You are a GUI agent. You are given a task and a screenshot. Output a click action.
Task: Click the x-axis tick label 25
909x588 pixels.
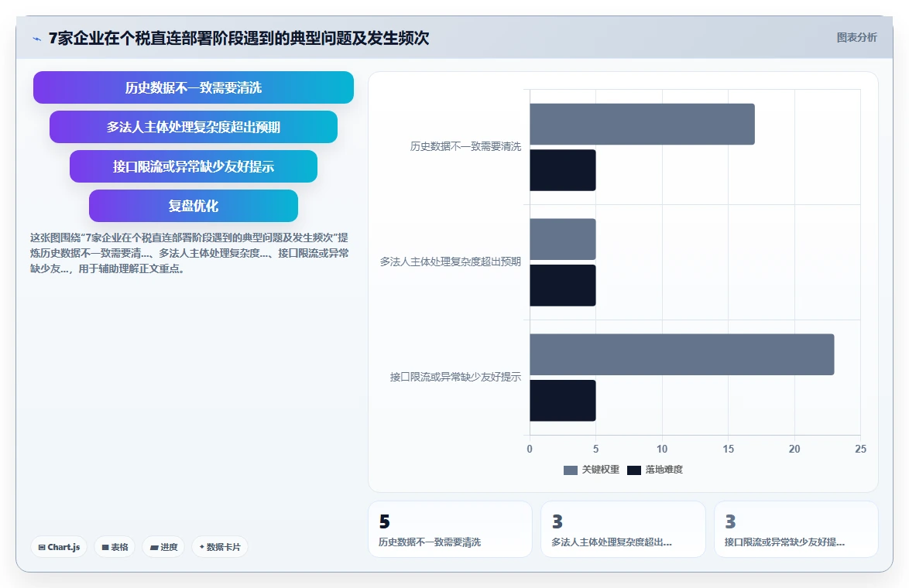pyautogui.click(x=860, y=449)
